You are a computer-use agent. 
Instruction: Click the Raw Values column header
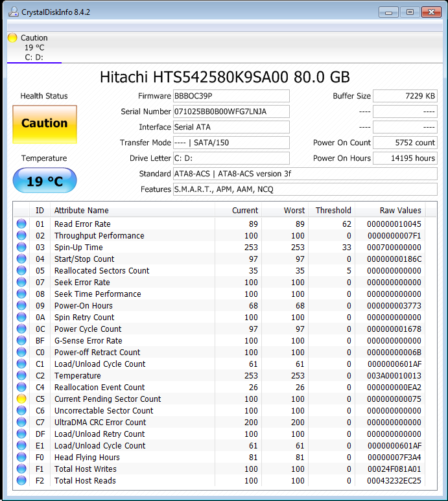(390, 210)
